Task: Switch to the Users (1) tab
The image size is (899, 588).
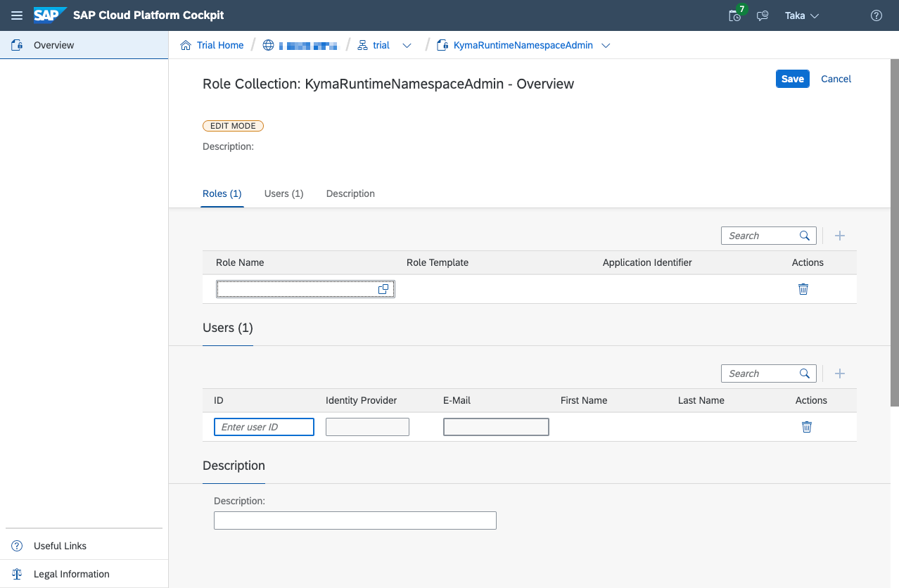Action: (284, 193)
